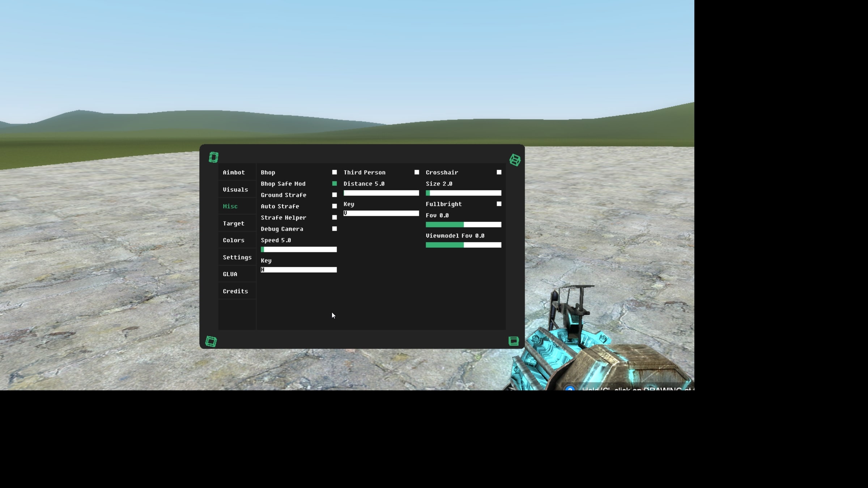The height and width of the screenshot is (488, 868).
Task: Adjust the Speed slider
Action: pyautogui.click(x=299, y=249)
